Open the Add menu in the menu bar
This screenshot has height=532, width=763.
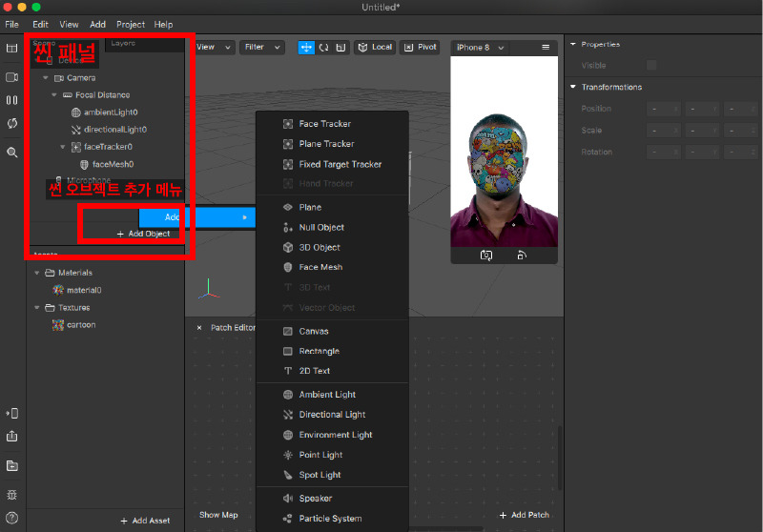[x=98, y=25]
